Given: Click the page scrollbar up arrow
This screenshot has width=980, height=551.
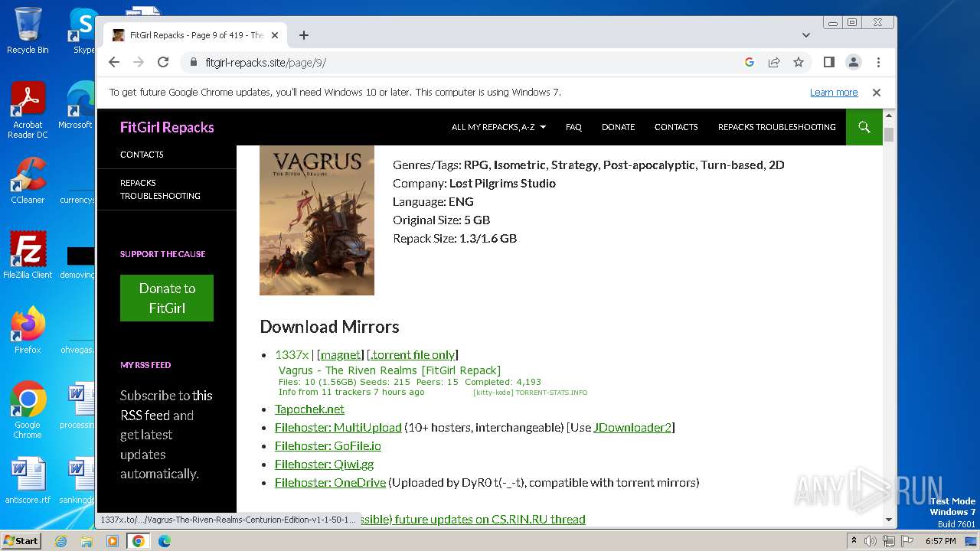Looking at the screenshot, I should (888, 116).
